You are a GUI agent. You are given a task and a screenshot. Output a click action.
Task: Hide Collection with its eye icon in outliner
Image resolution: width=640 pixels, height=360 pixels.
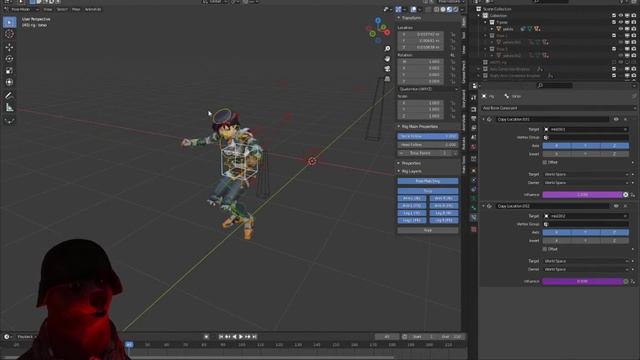coord(620,16)
